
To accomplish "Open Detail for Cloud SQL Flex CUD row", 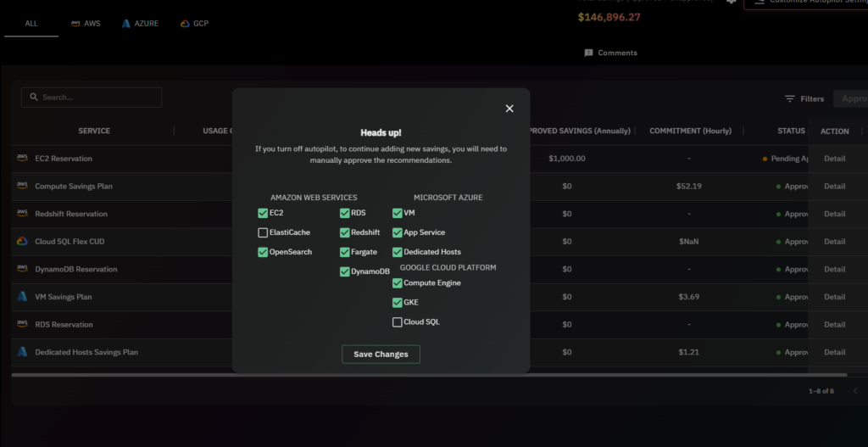I will [834, 242].
